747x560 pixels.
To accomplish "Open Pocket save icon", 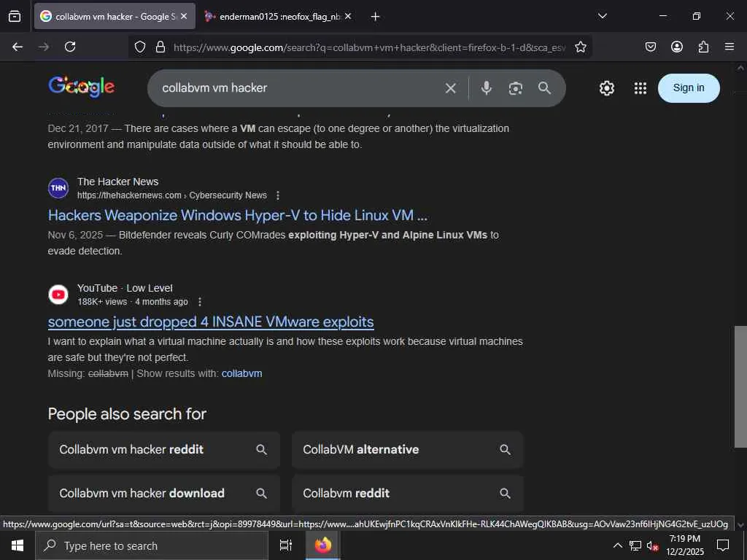I will tap(651, 47).
